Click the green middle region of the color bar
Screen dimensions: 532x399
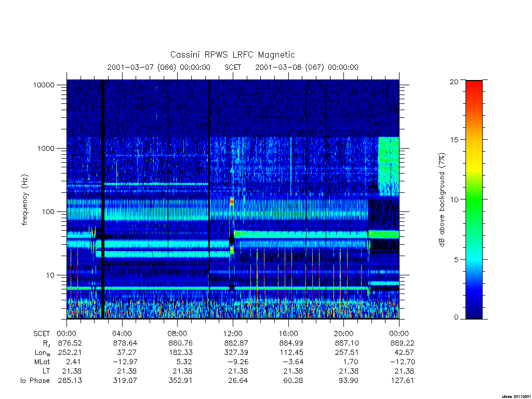(x=474, y=200)
